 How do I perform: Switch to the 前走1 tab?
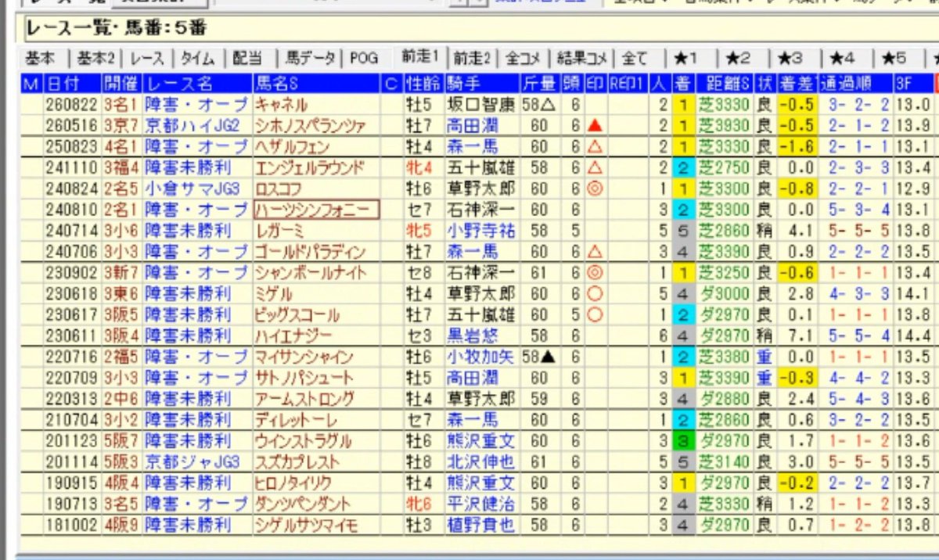click(x=420, y=58)
